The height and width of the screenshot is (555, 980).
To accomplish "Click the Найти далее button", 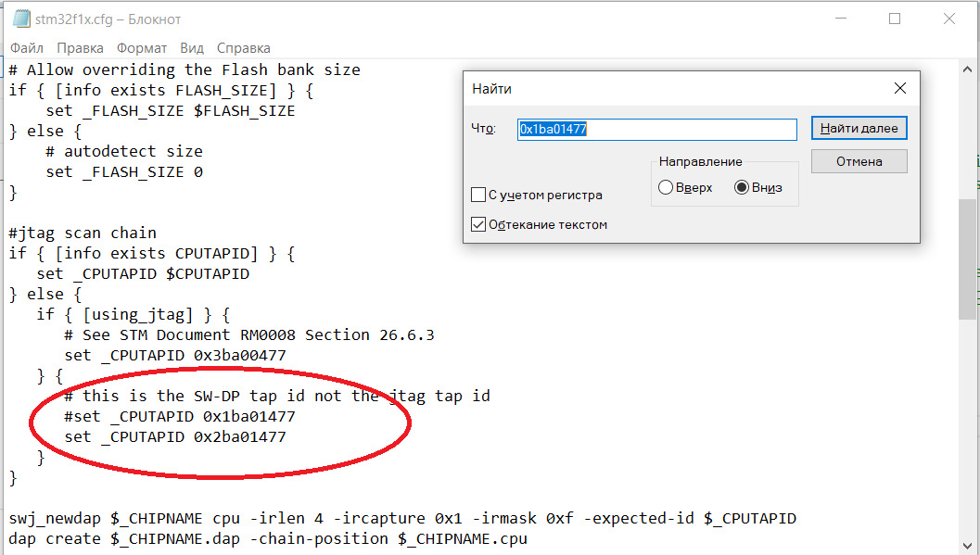I will (859, 128).
